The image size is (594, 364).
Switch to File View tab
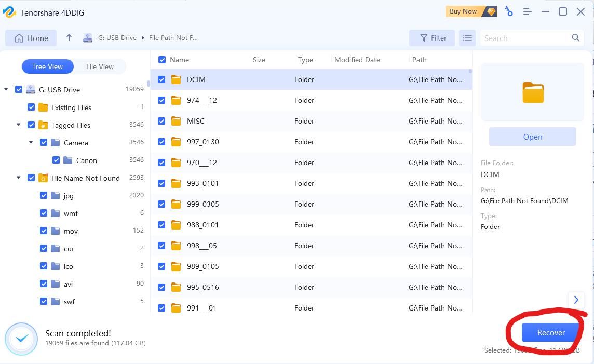pyautogui.click(x=100, y=66)
